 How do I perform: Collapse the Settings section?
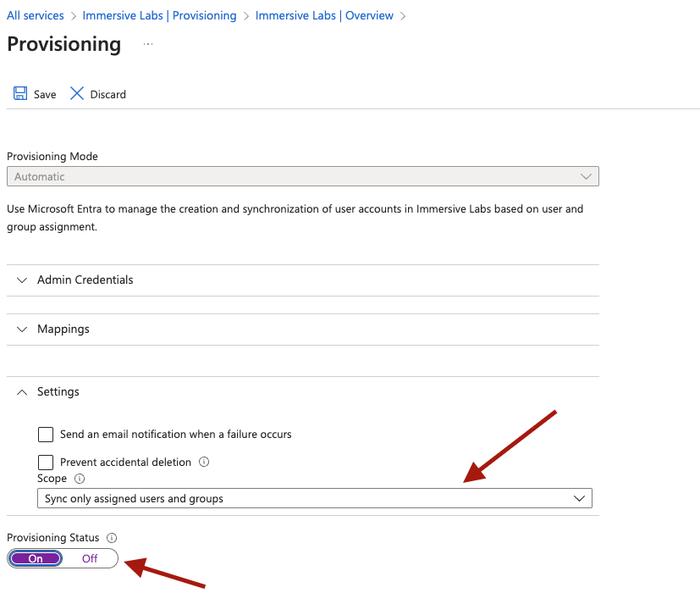[23, 392]
